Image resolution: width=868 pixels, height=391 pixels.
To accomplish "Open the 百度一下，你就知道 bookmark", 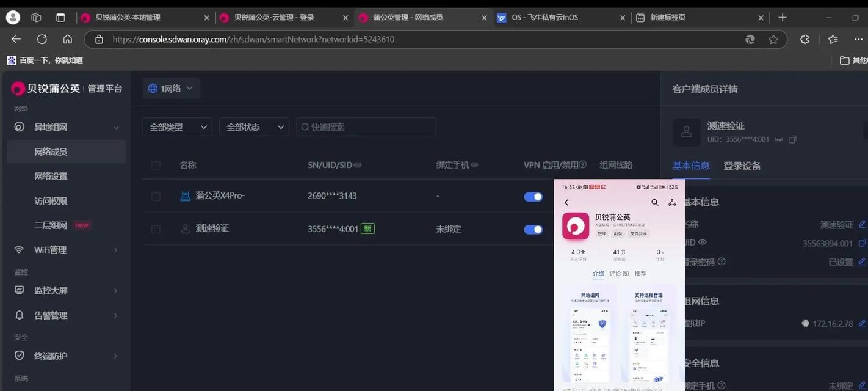I will (x=45, y=60).
